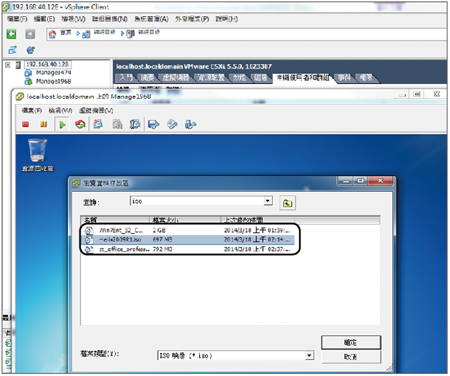Screen dimensions: 450x376
Task: Click the Cancel button in browse dialog
Action: point(351,357)
